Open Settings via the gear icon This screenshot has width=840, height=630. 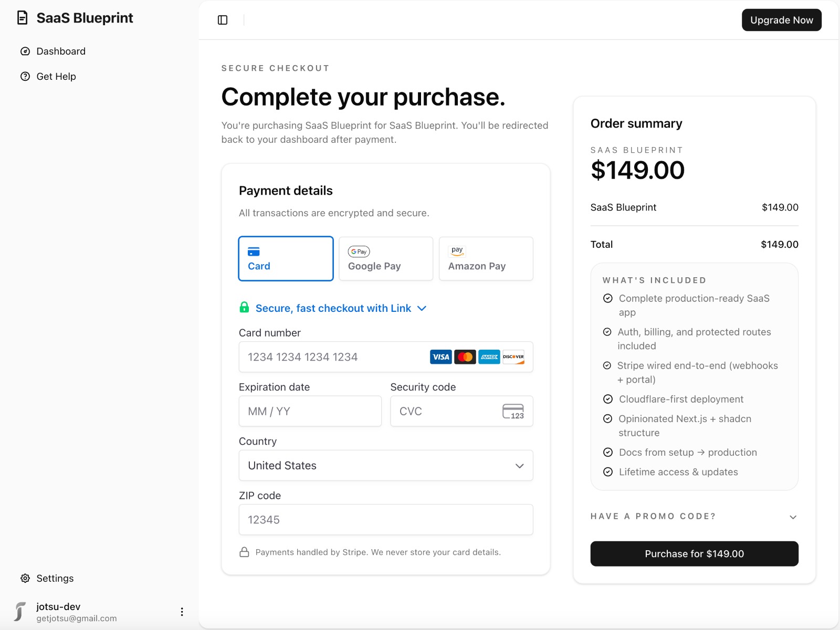pyautogui.click(x=25, y=578)
